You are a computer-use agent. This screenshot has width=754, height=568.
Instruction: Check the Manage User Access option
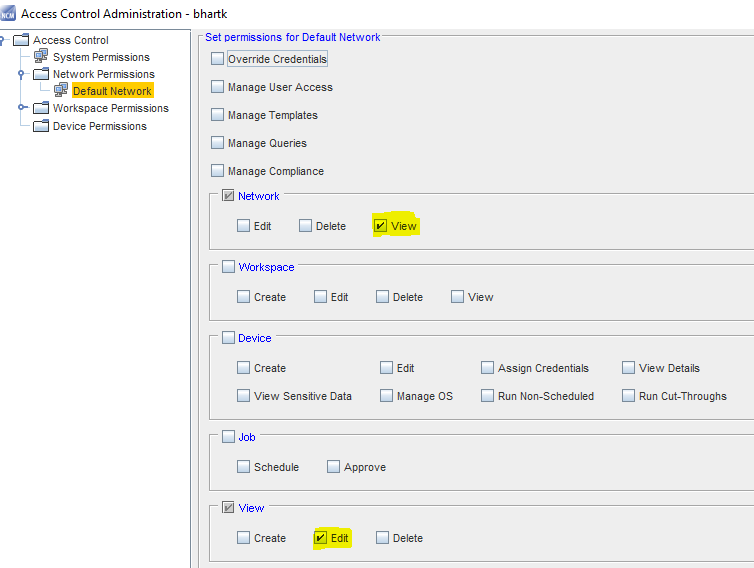(x=218, y=87)
